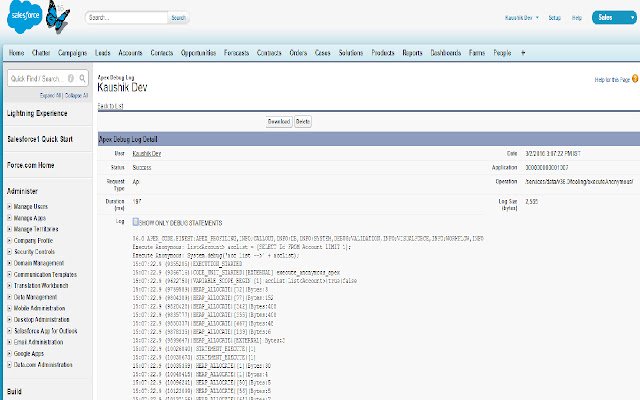Open the Leads tab
Viewport: 640px width, 400px height.
102,53
